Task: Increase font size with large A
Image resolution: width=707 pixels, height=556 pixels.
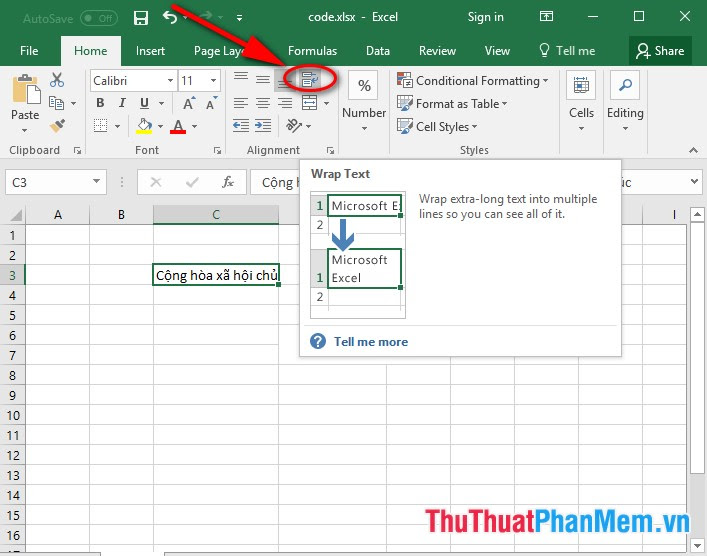Action: pyautogui.click(x=189, y=103)
